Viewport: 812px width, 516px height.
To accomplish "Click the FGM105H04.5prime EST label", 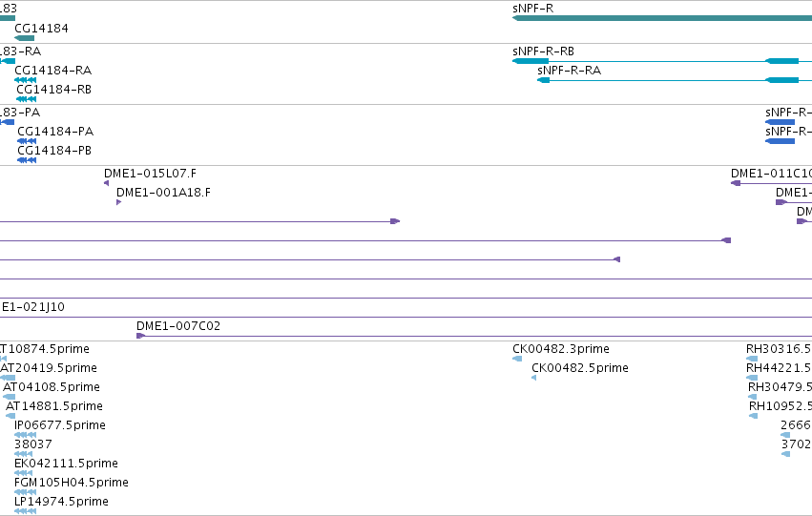I will point(72,483).
